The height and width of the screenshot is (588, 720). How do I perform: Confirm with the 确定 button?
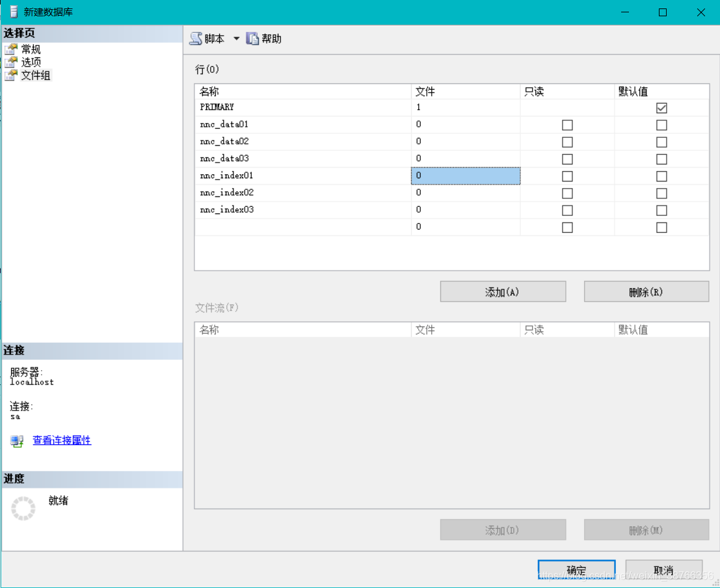[x=576, y=570]
